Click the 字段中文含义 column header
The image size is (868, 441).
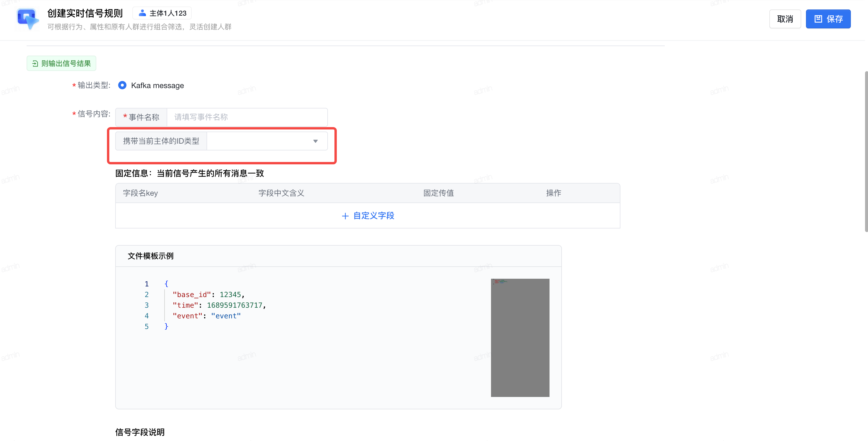click(x=281, y=193)
